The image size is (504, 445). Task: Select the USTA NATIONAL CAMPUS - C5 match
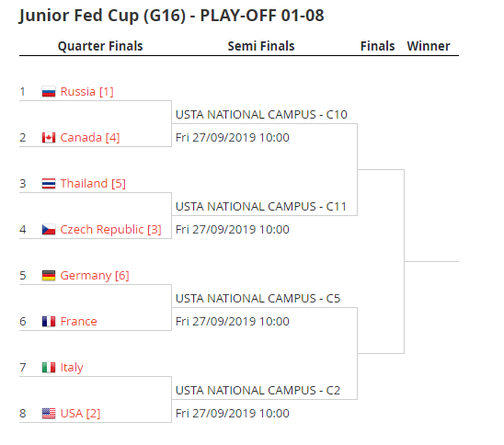258,299
